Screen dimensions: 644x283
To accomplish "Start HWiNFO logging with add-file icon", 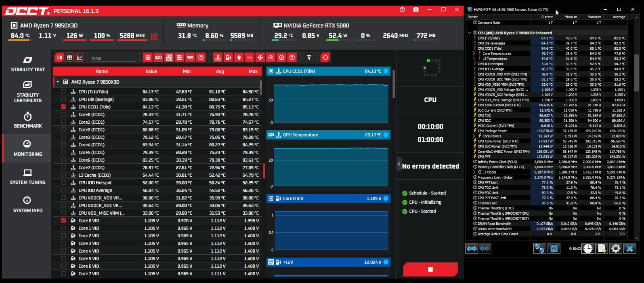I will 602,249.
